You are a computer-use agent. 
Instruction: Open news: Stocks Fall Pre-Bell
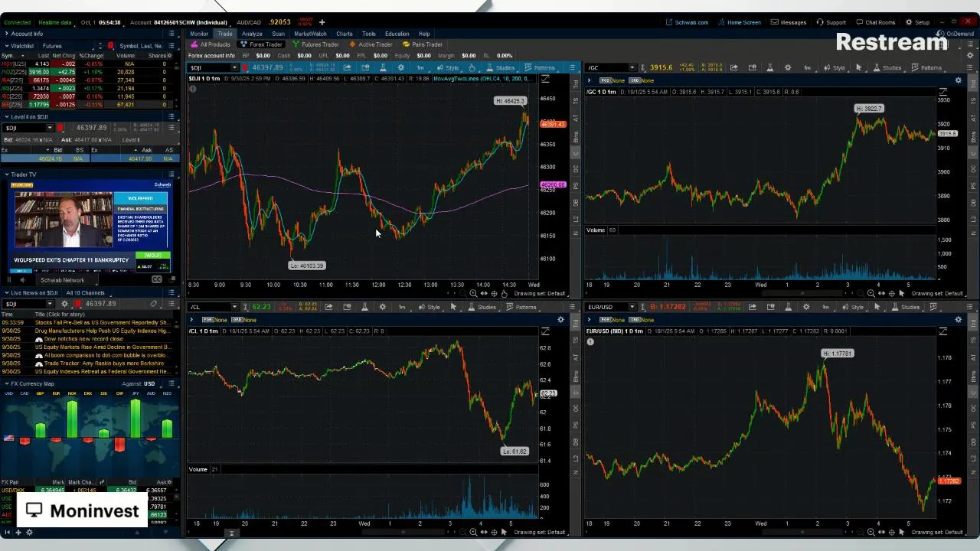pos(103,323)
